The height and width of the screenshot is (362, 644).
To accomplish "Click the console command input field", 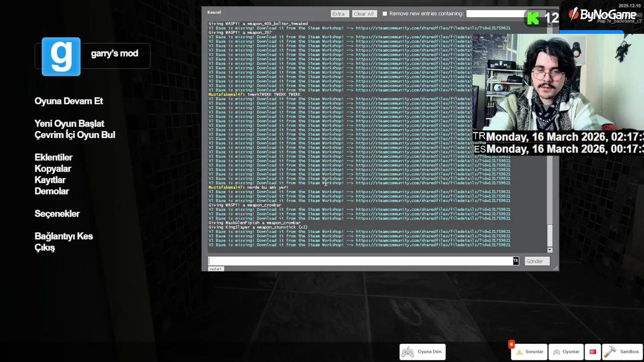I will pyautogui.click(x=360, y=261).
